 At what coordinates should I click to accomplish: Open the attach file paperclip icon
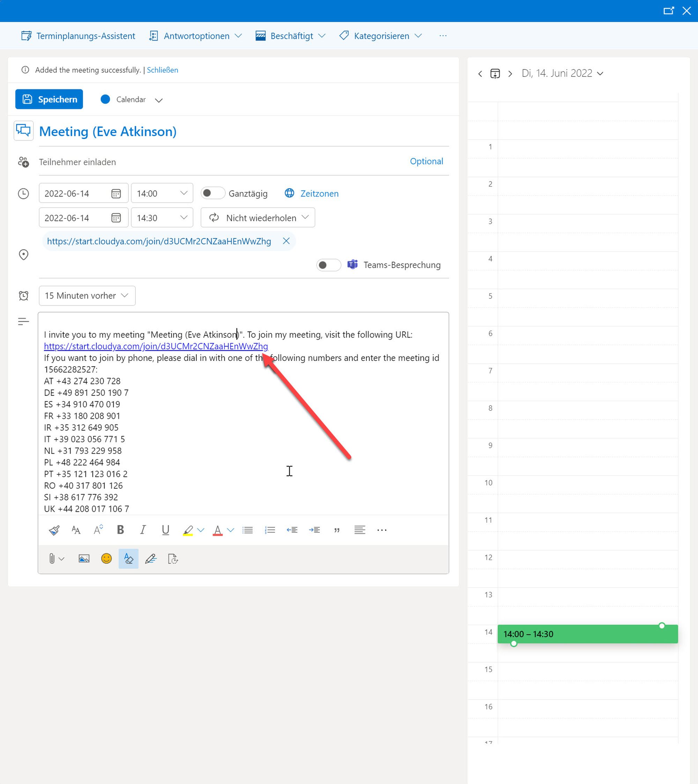point(52,559)
